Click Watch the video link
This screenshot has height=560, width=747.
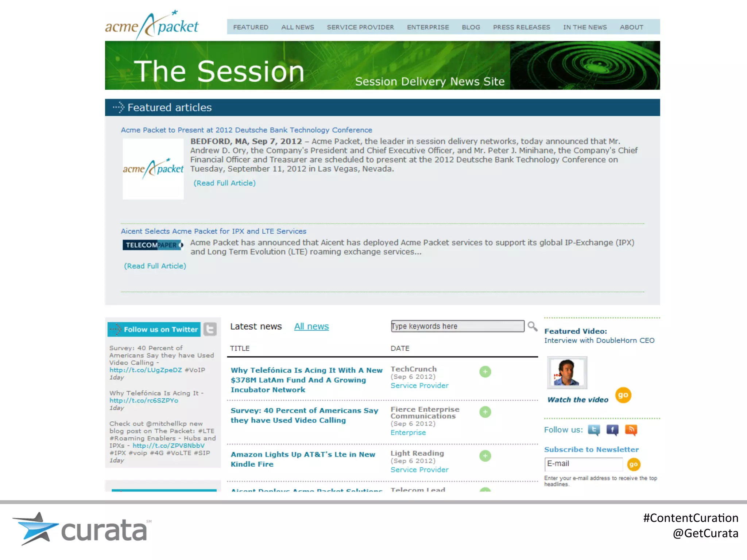(x=578, y=400)
